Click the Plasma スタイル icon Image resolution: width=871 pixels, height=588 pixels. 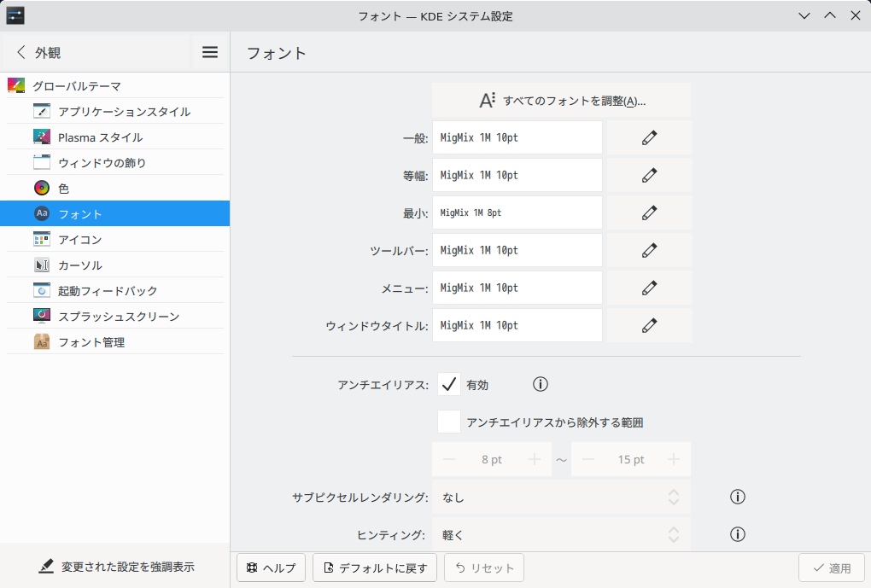[42, 137]
